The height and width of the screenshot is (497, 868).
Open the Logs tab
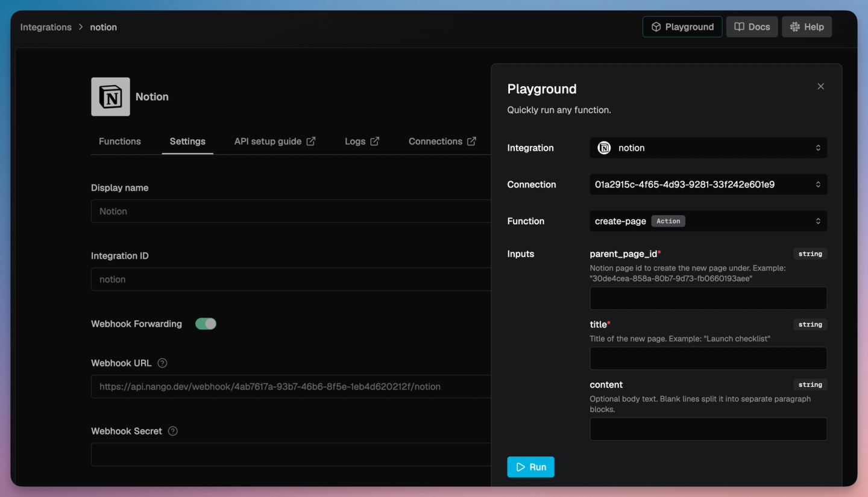coord(362,142)
